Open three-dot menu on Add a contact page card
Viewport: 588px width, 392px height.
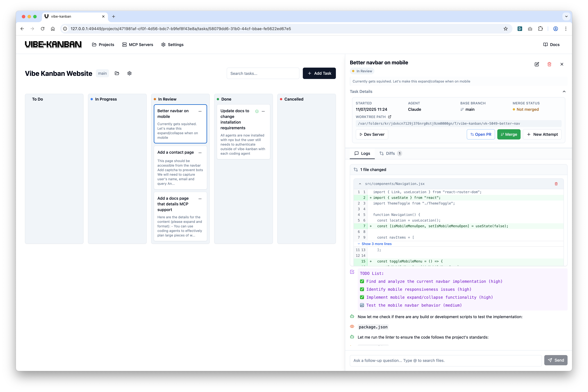200,153
